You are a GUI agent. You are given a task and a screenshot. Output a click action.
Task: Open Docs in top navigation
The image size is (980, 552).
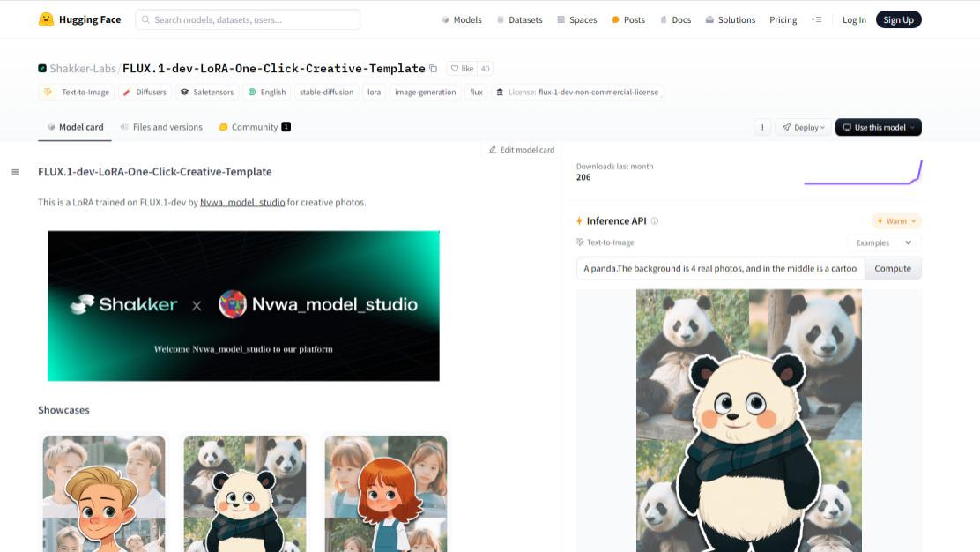pyautogui.click(x=676, y=19)
